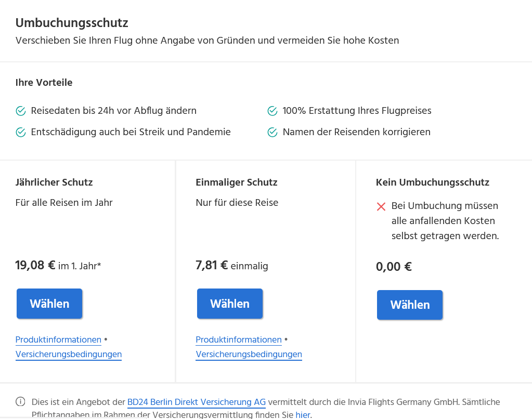Click checkmark icon beside 100% Erstattung
The height and width of the screenshot is (419, 532).
pyautogui.click(x=273, y=111)
